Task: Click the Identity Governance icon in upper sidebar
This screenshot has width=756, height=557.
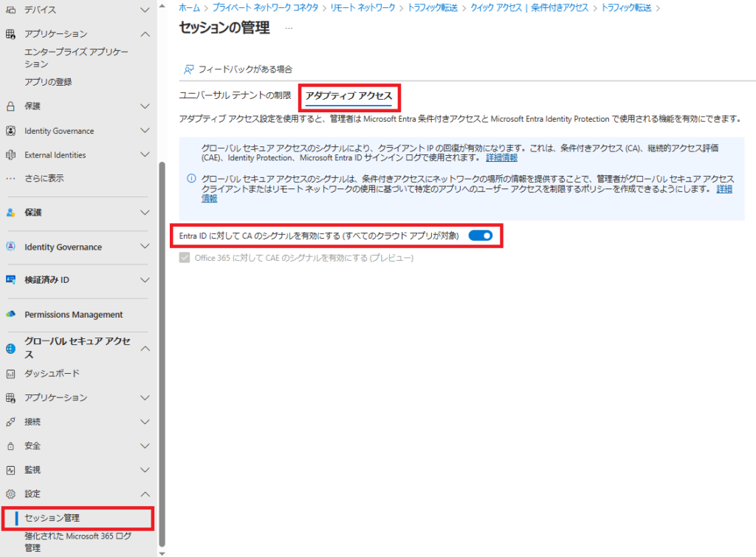Action: coord(10,131)
